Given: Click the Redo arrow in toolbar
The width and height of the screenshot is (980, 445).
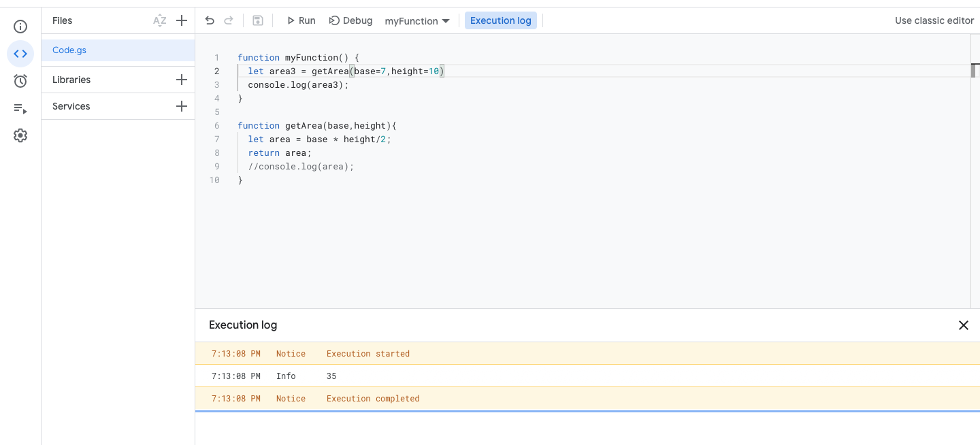Looking at the screenshot, I should click(x=229, y=20).
